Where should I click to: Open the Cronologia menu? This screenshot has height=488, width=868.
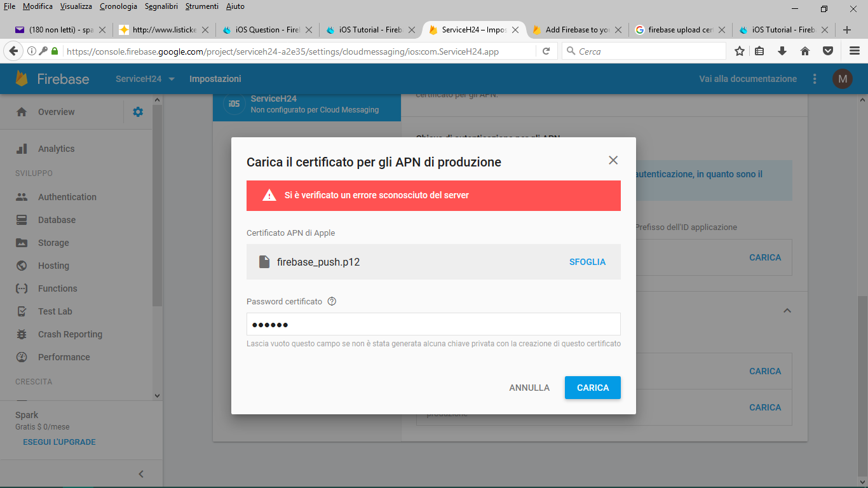point(118,6)
